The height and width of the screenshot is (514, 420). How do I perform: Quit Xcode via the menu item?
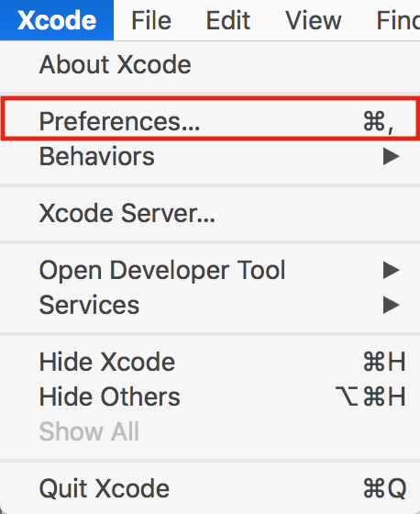coord(210,488)
